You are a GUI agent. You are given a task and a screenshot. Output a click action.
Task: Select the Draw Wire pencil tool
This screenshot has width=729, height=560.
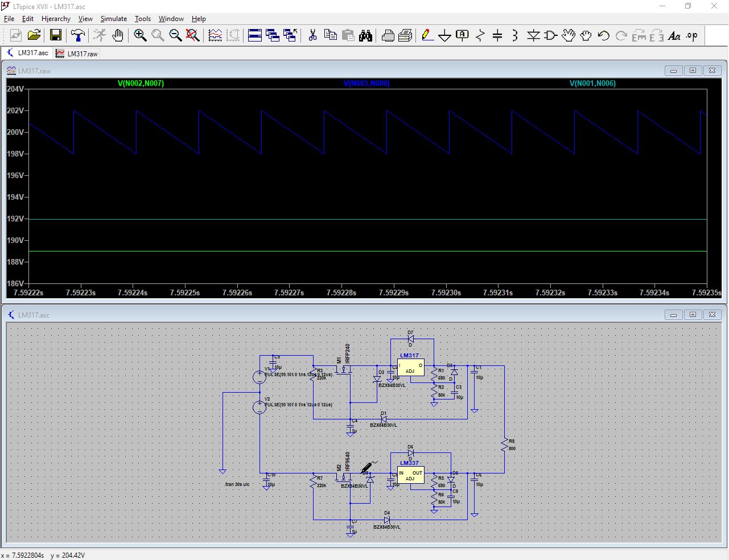tap(427, 36)
